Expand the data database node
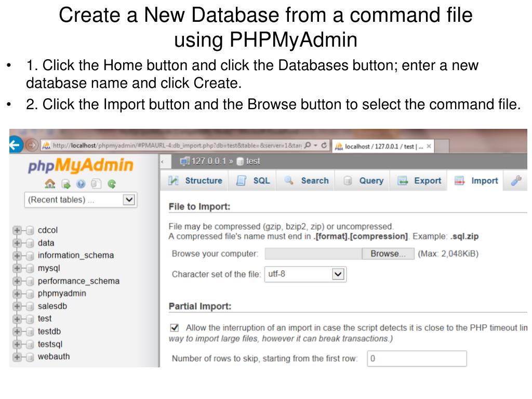Screen dimensions: 532x399 pyautogui.click(x=17, y=243)
